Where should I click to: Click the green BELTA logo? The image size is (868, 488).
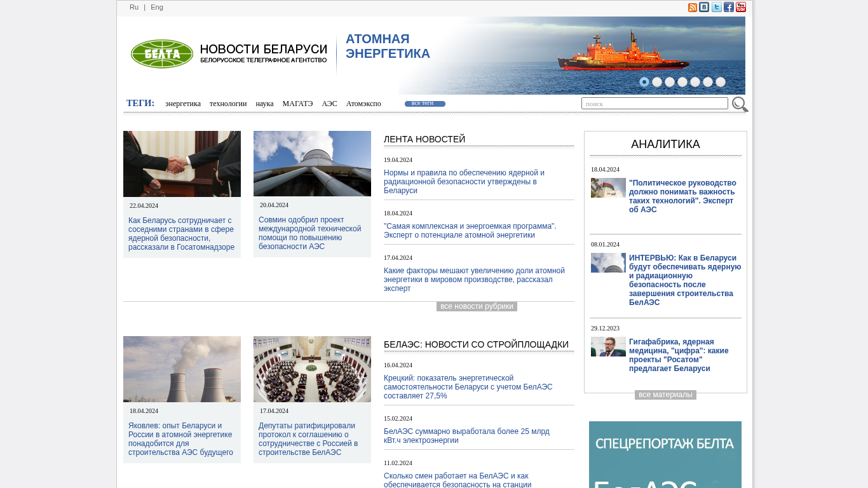[162, 54]
